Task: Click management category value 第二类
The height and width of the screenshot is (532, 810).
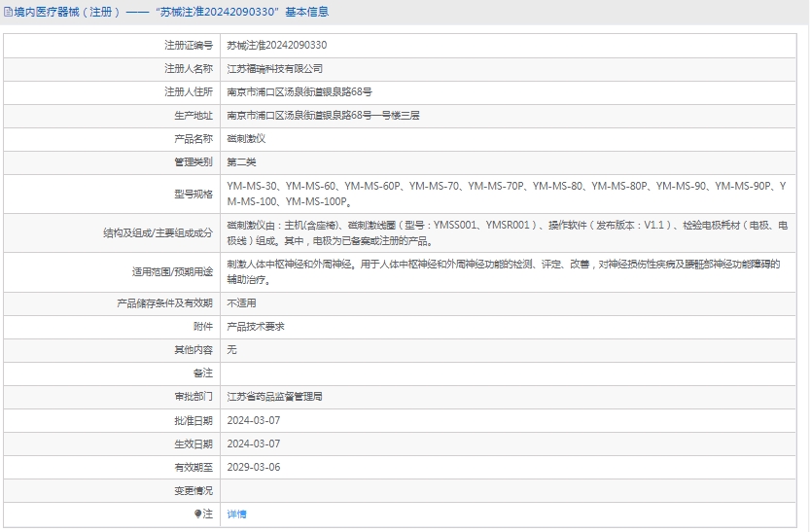Action: tap(241, 162)
